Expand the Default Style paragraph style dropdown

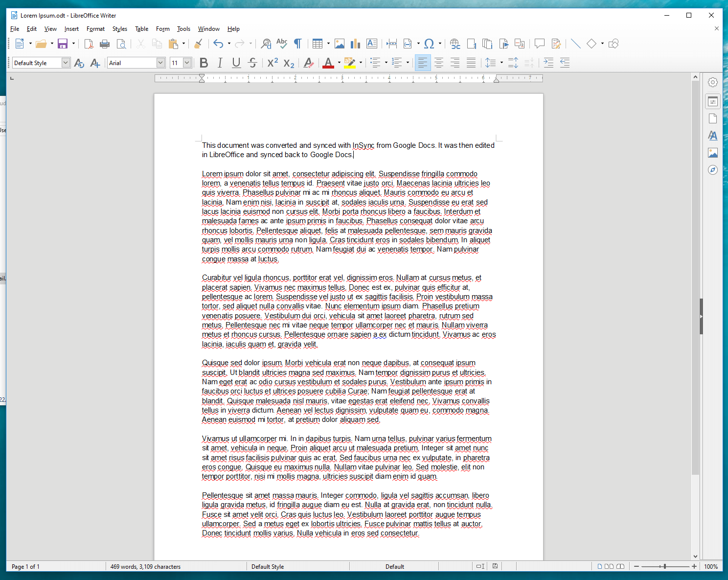66,63
